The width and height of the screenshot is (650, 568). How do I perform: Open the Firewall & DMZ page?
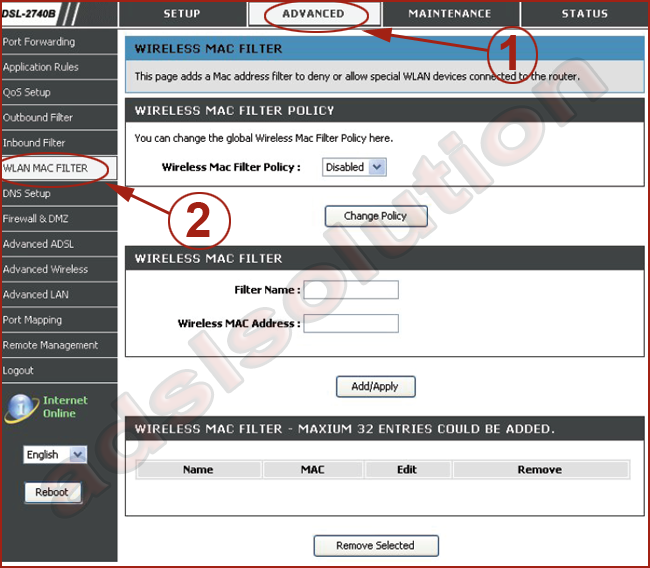(x=36, y=219)
